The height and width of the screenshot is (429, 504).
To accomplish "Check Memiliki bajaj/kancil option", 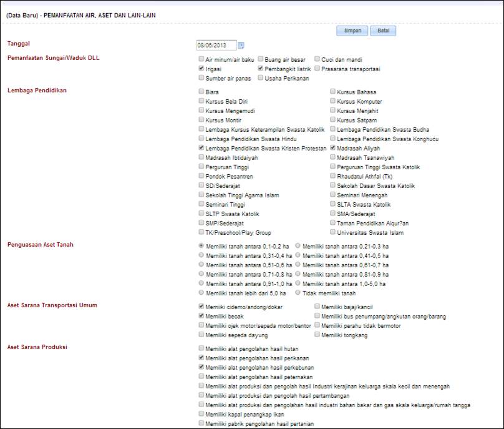I will point(317,306).
